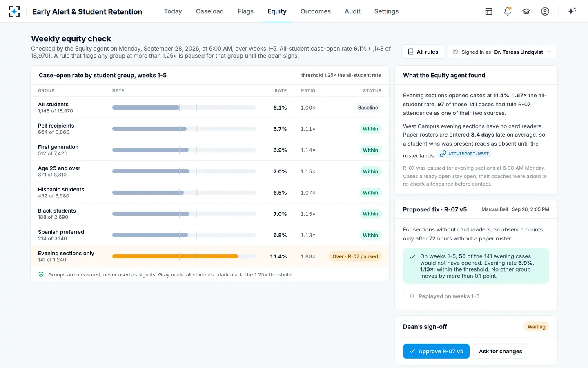588x368 pixels.
Task: Open the layout panel icon
Action: (489, 11)
